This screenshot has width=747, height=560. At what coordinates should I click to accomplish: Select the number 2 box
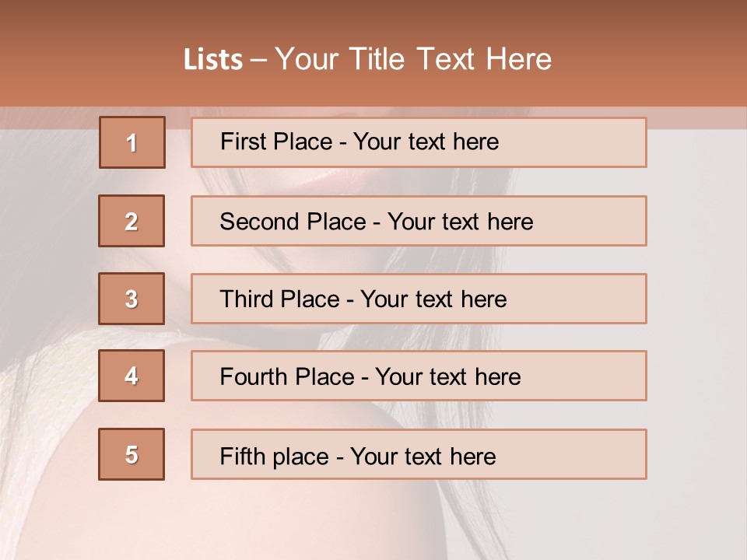pos(132,221)
